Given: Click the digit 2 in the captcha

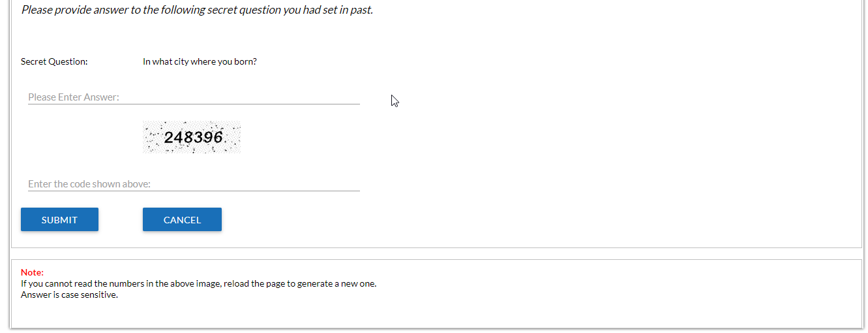Looking at the screenshot, I should 169,137.
